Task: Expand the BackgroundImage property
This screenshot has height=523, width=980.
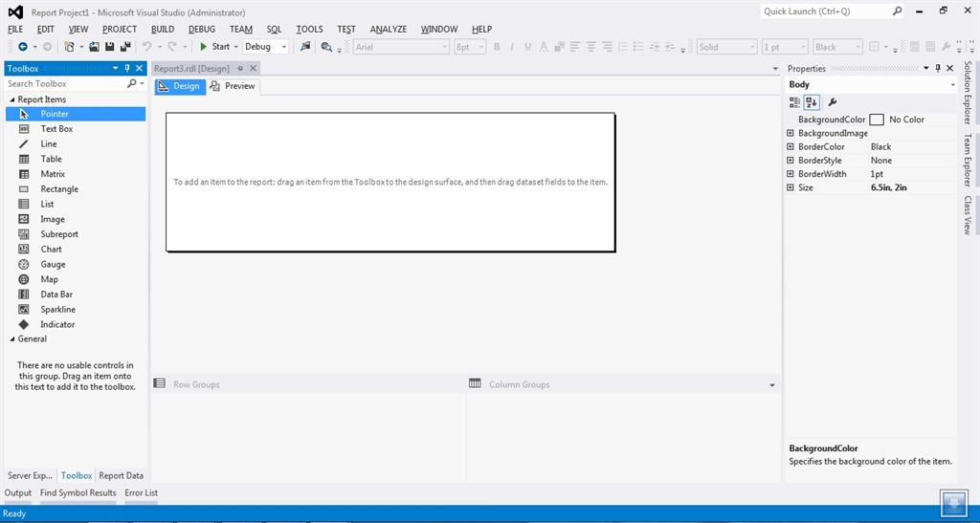Action: [790, 133]
